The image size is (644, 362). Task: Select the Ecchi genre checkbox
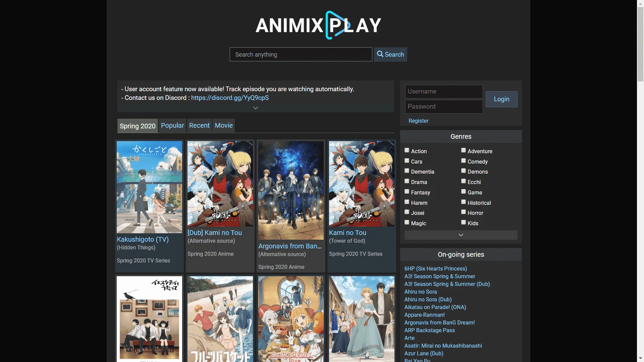464,181
